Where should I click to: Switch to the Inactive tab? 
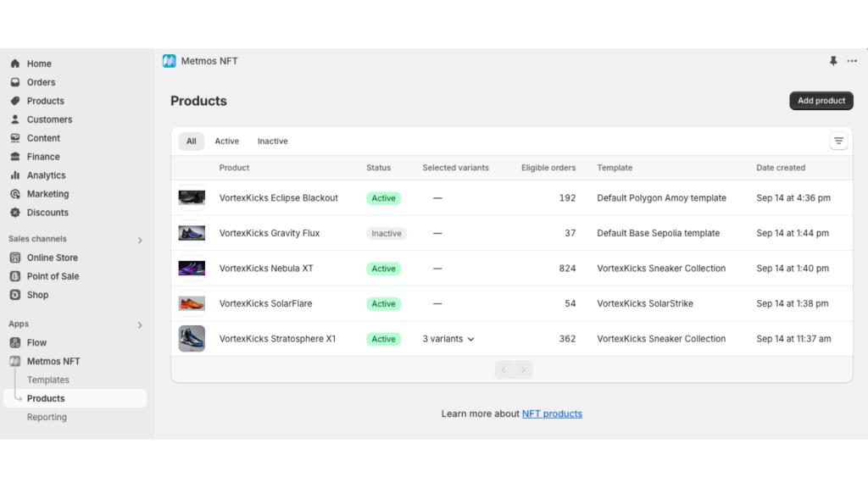[272, 141]
